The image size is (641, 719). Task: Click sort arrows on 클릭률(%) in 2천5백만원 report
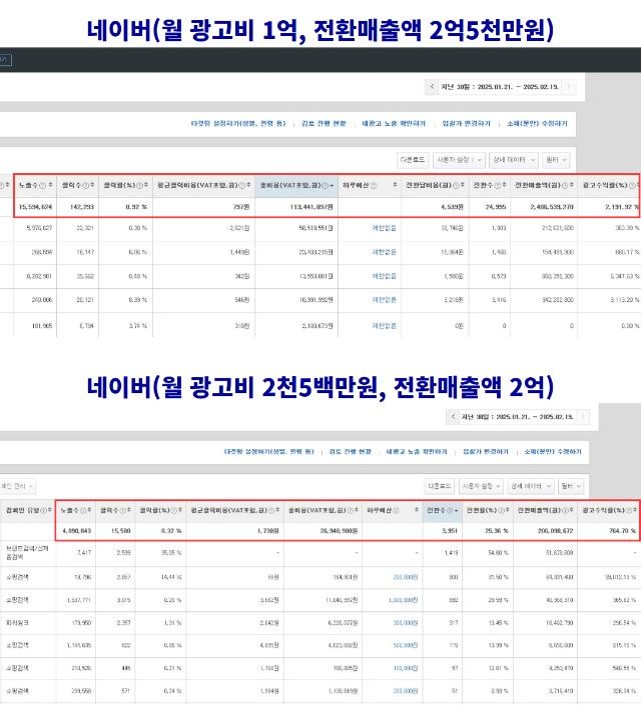pyautogui.click(x=180, y=510)
